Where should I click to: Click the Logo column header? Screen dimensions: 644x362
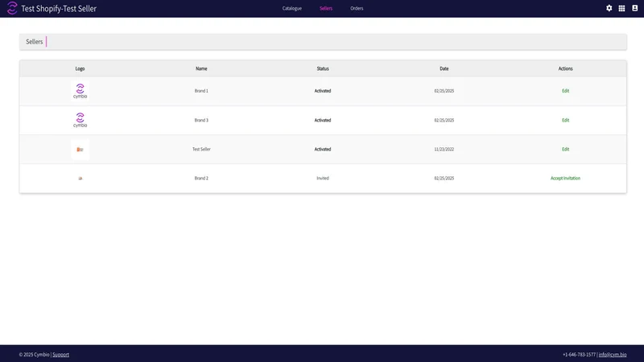tap(80, 68)
